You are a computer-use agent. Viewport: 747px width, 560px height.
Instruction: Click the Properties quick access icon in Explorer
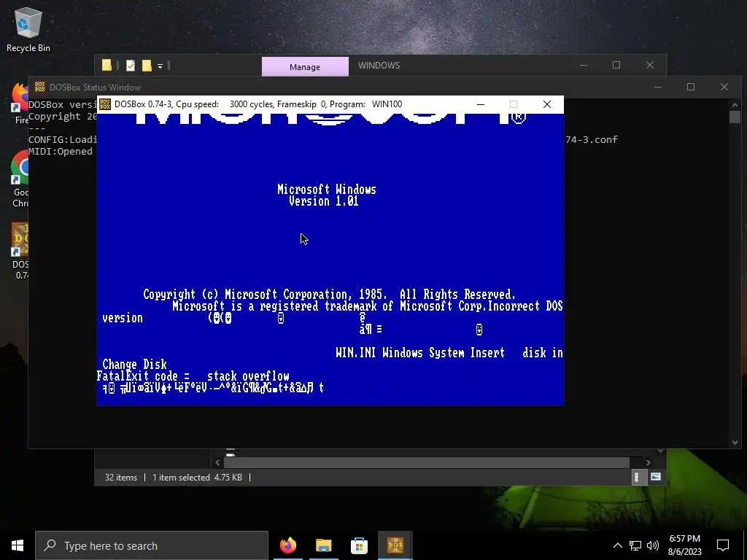pos(131,65)
